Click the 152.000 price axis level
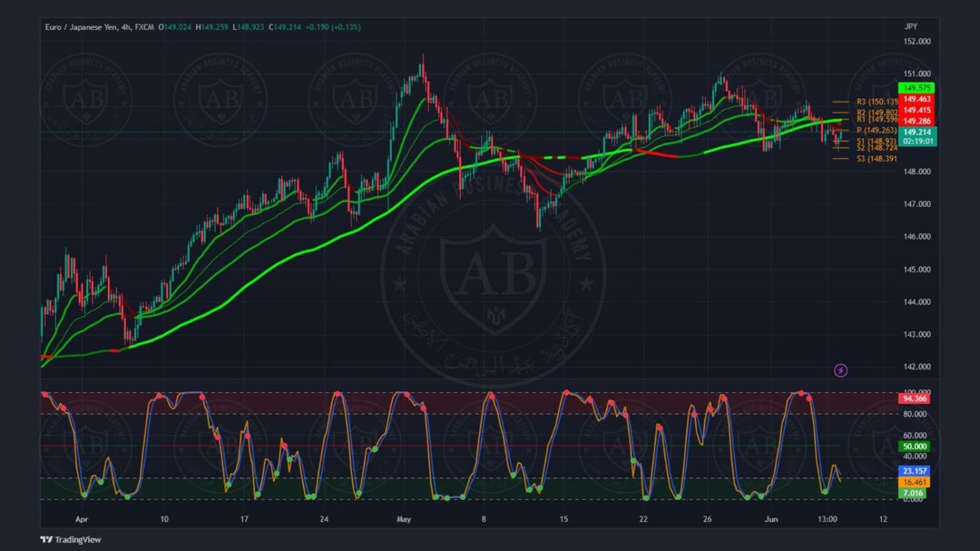Image resolution: width=980 pixels, height=551 pixels. tap(917, 42)
